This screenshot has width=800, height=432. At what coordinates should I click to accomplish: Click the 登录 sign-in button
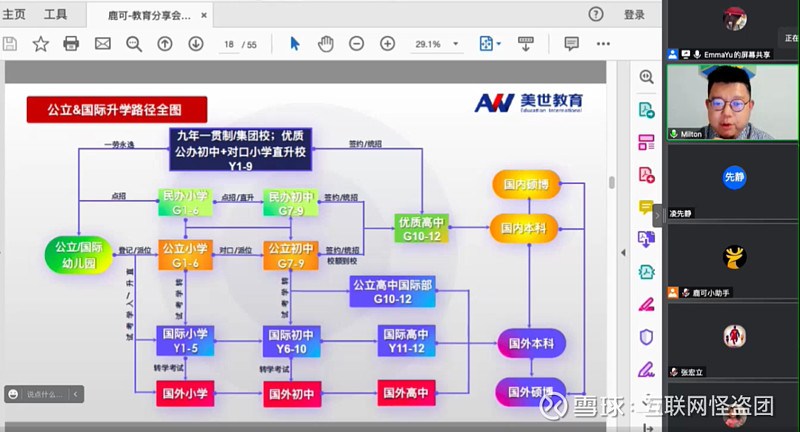point(634,15)
